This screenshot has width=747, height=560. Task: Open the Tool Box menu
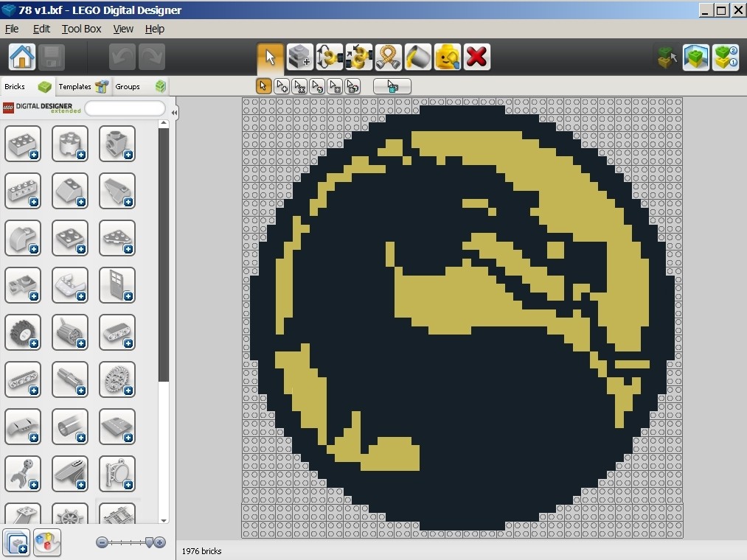click(x=81, y=29)
